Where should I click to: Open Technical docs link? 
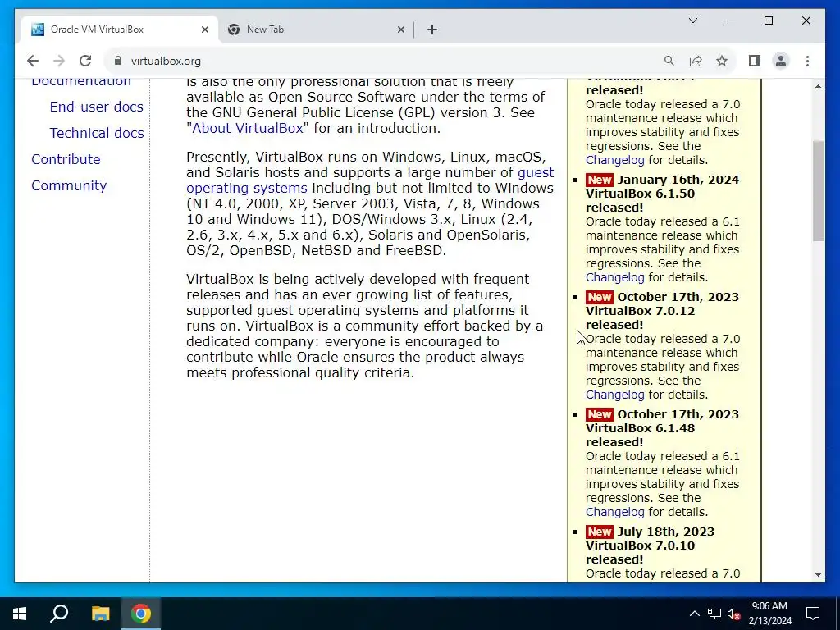tap(97, 133)
